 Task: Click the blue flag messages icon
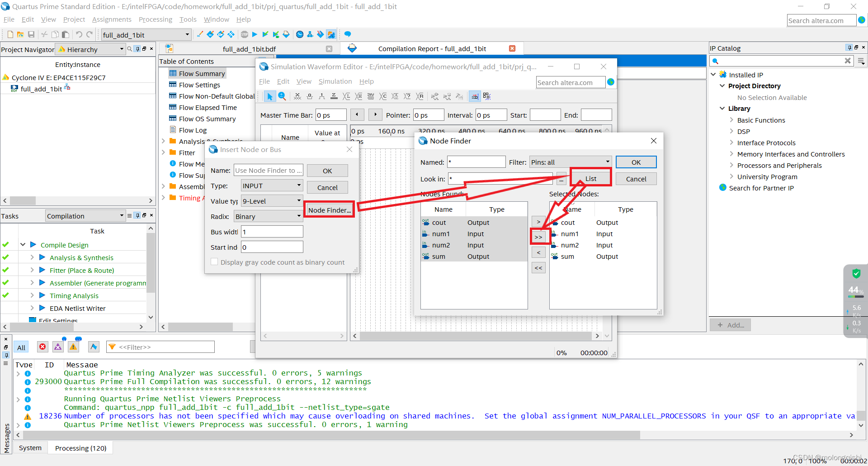click(x=94, y=347)
